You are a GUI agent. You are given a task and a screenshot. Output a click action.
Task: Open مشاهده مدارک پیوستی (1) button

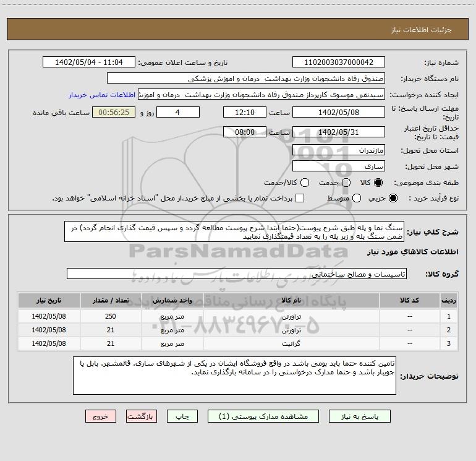[263, 416]
